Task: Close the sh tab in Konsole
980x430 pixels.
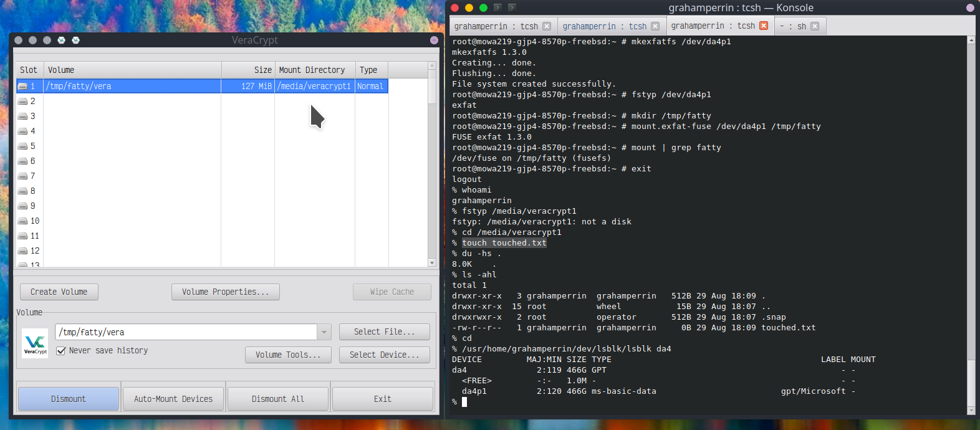Action: (x=815, y=26)
